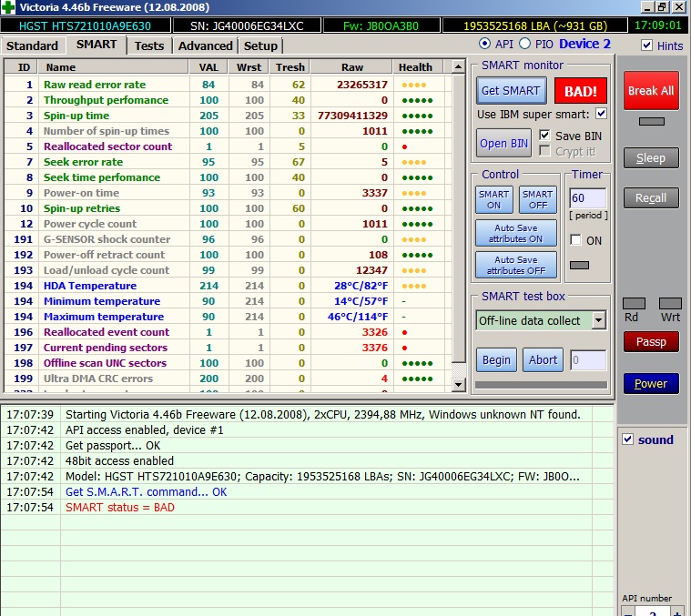Open the Off-line data collect dropdown
691x616 pixels.
coord(598,320)
